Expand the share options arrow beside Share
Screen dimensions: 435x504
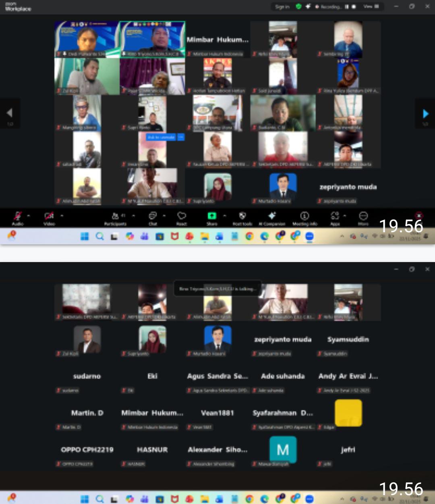tap(225, 216)
